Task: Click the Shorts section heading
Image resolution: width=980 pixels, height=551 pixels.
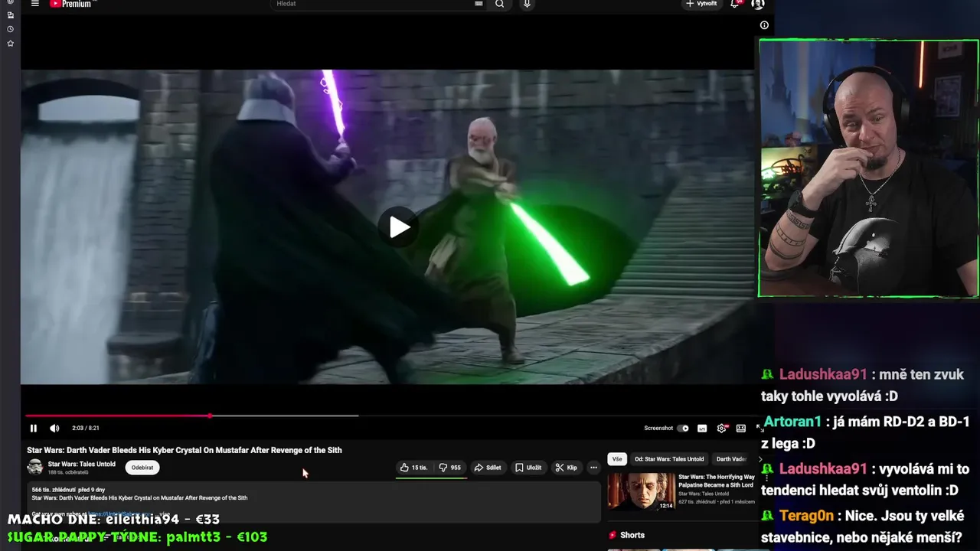Action: [632, 535]
